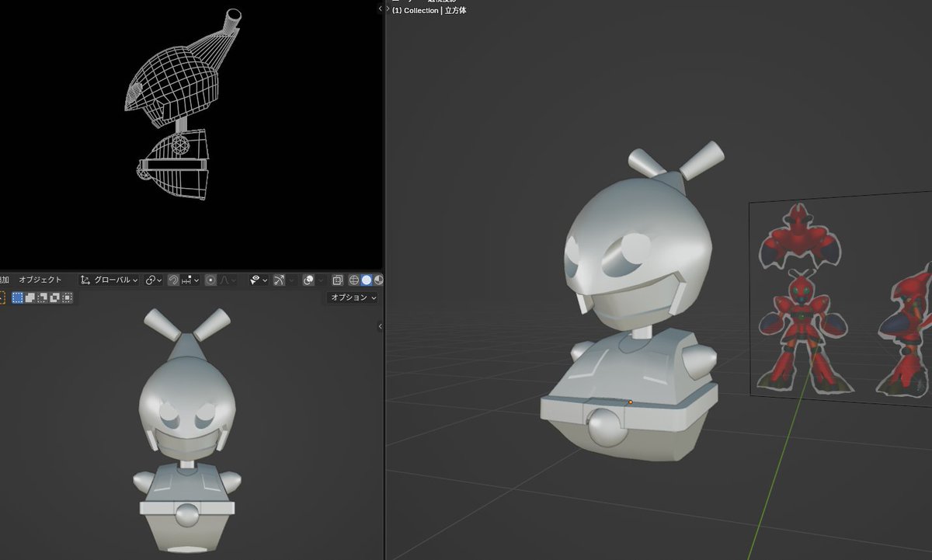The image size is (932, 560).
Task: Click the select box tool icon
Action: tap(2, 297)
